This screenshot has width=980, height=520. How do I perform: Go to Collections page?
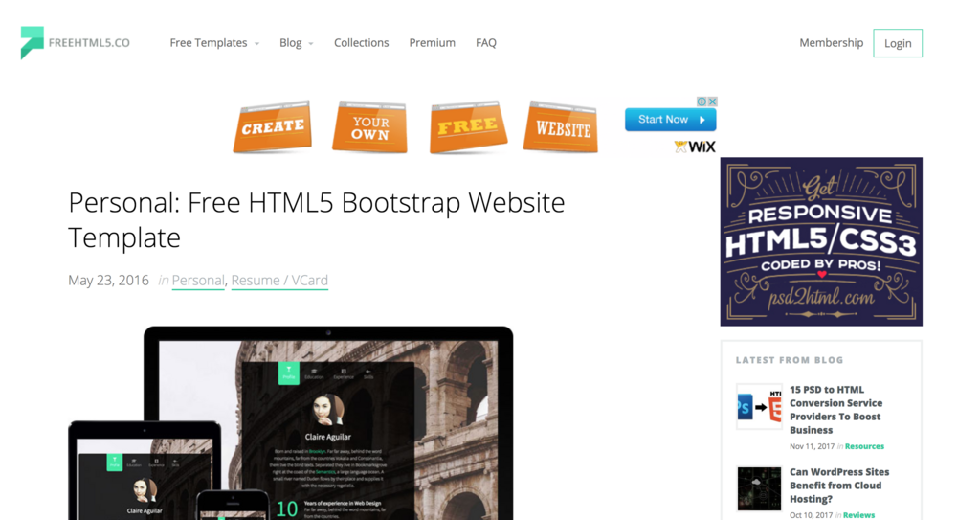point(361,42)
